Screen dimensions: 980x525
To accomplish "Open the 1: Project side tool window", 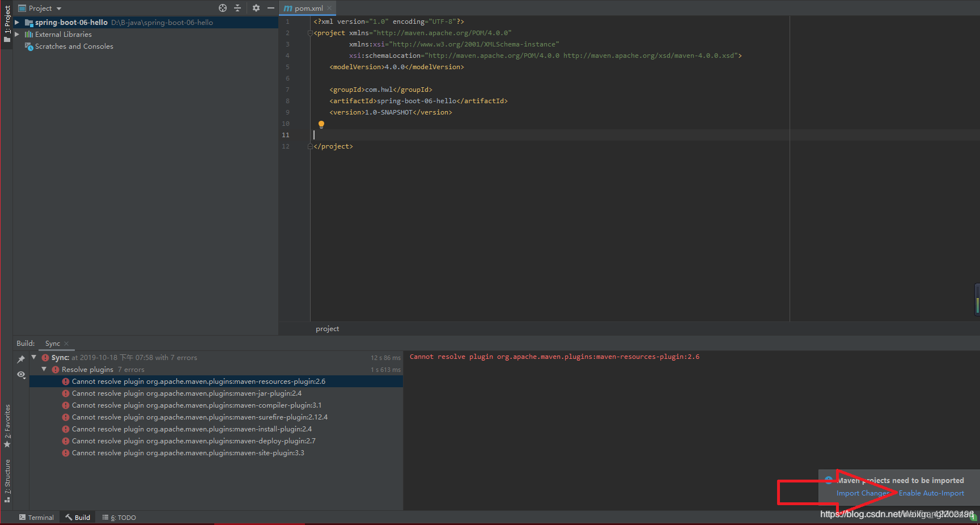I will 7,24.
